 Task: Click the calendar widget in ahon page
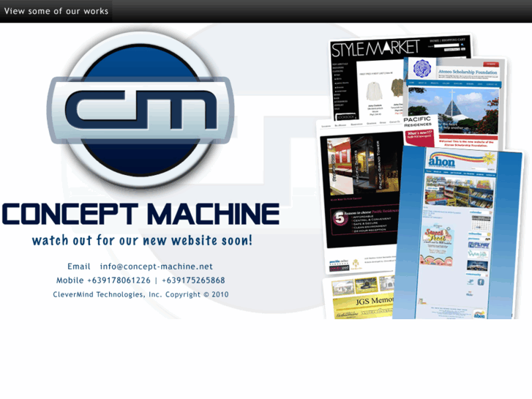[x=481, y=223]
